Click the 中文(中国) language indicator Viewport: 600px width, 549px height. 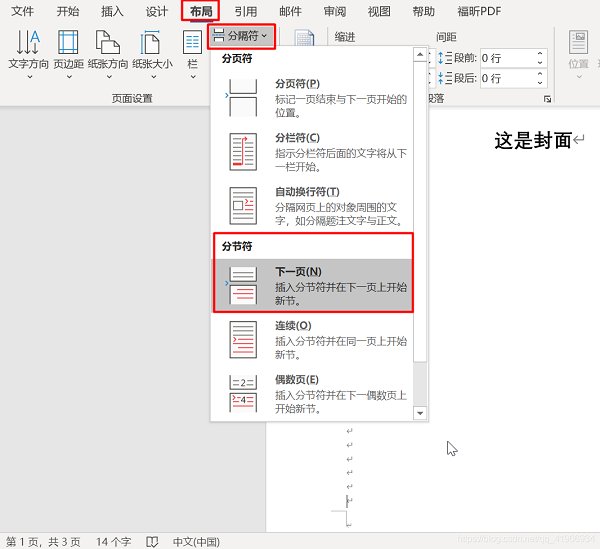coord(197,541)
